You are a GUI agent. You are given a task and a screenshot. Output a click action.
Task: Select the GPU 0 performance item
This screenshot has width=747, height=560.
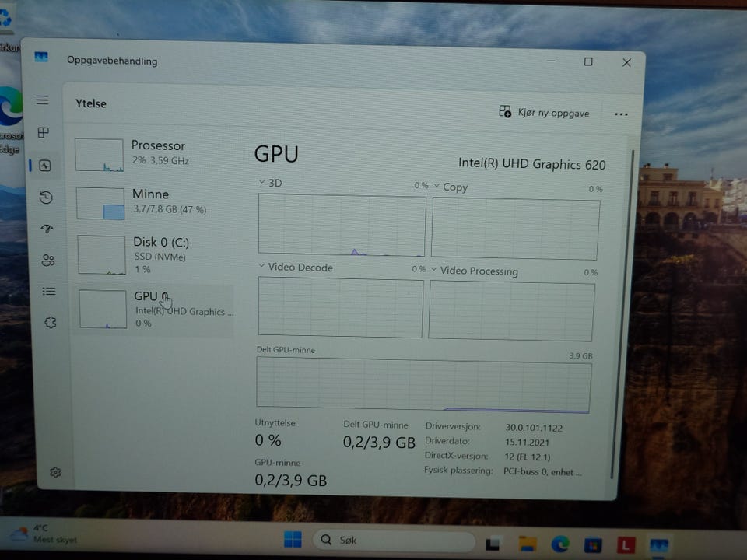154,309
